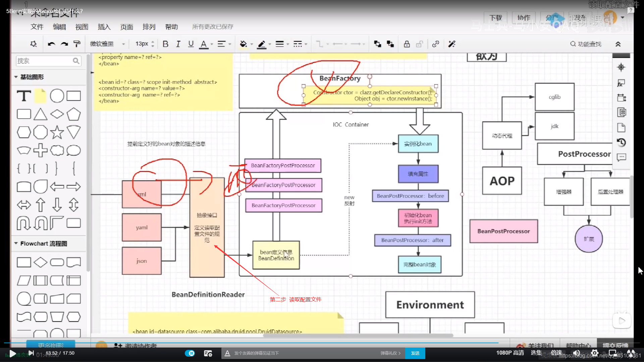Collapse the toolbar with double chevron
Screen dimensions: 644x362
[x=618, y=44]
